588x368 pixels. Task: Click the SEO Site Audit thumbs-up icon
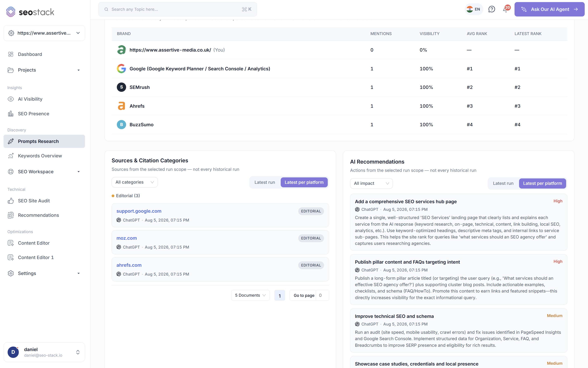click(11, 201)
